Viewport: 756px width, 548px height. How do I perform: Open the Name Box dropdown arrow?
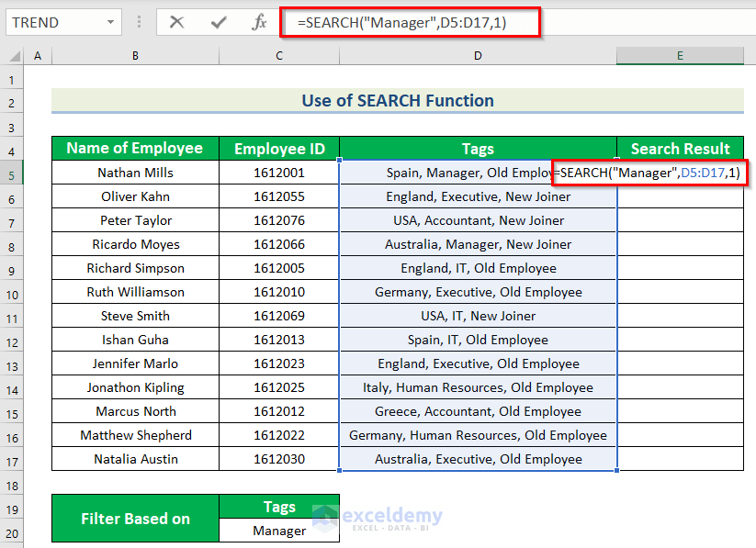pyautogui.click(x=112, y=22)
